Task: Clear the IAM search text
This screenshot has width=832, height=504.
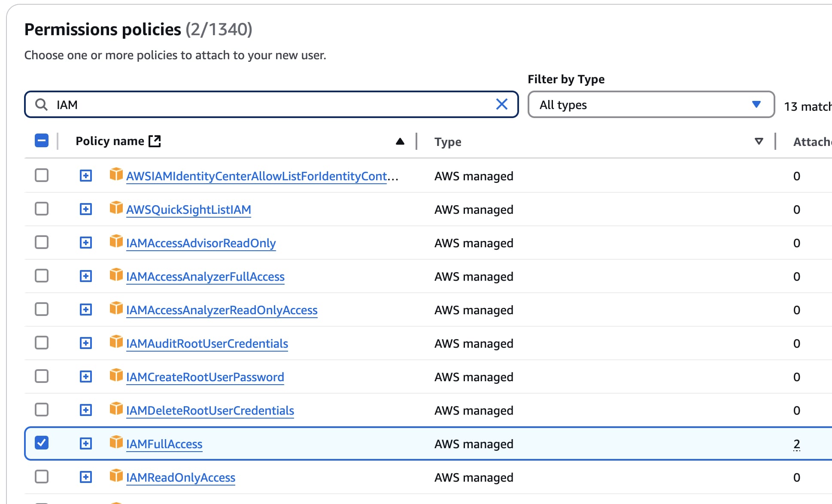Action: pos(501,104)
